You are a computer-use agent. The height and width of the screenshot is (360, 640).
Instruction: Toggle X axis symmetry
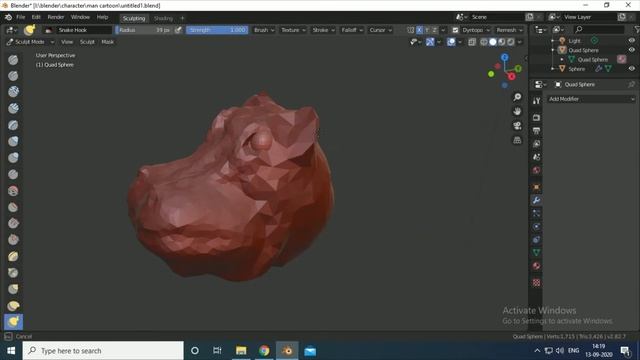tap(419, 30)
